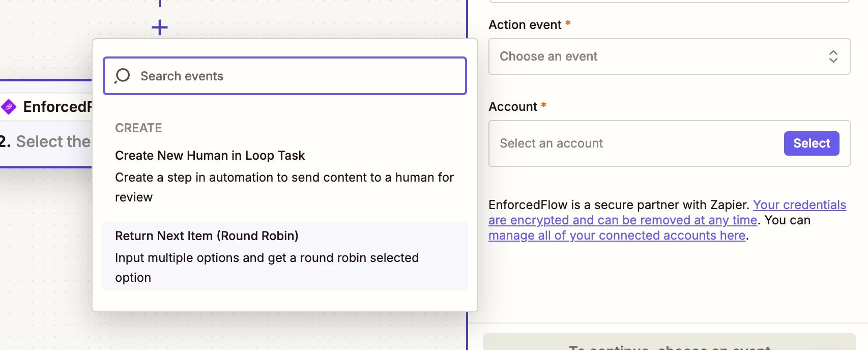Open manage all of your connected accounts link
Screen dimensions: 868x350
(x=617, y=236)
